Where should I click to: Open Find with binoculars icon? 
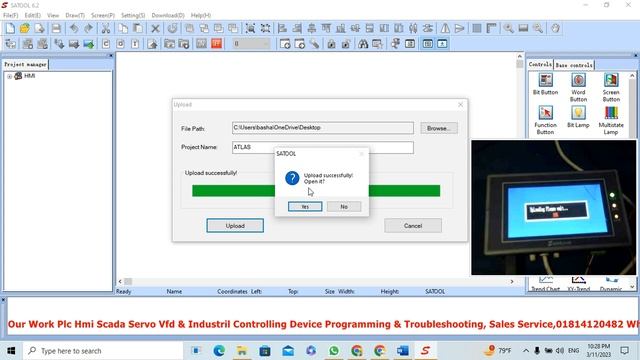click(363, 44)
